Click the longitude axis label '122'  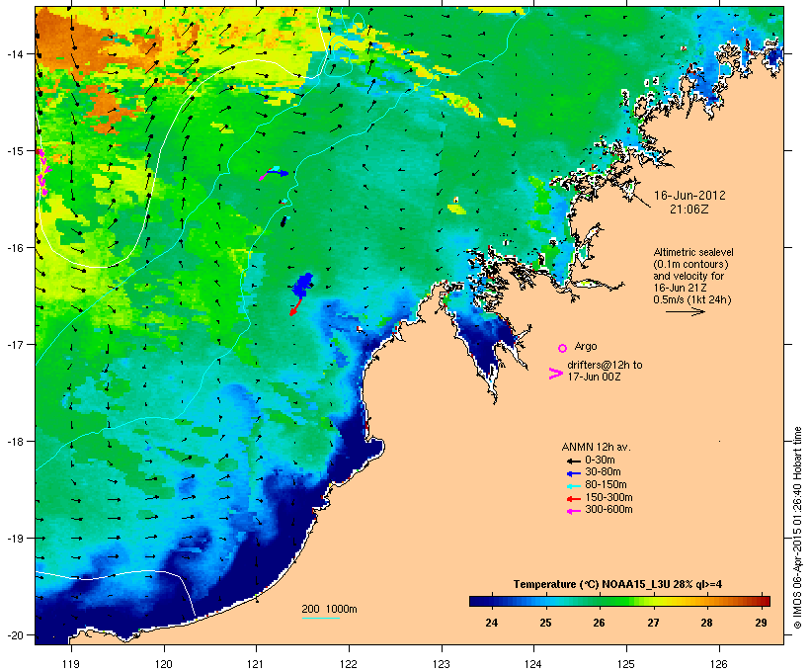click(x=349, y=664)
